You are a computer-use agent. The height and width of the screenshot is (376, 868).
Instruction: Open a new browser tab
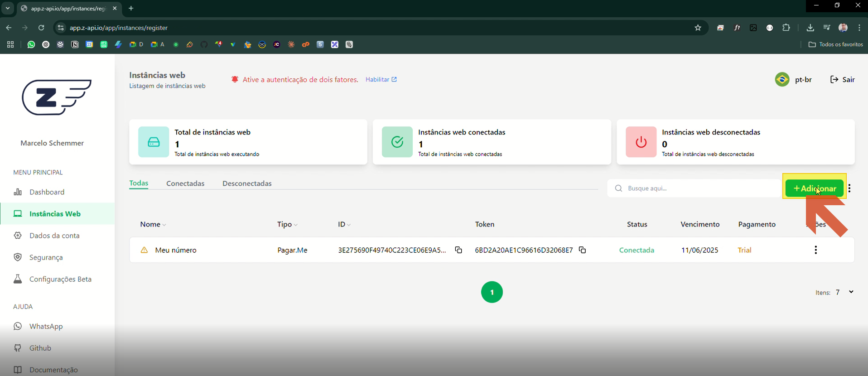click(x=131, y=8)
